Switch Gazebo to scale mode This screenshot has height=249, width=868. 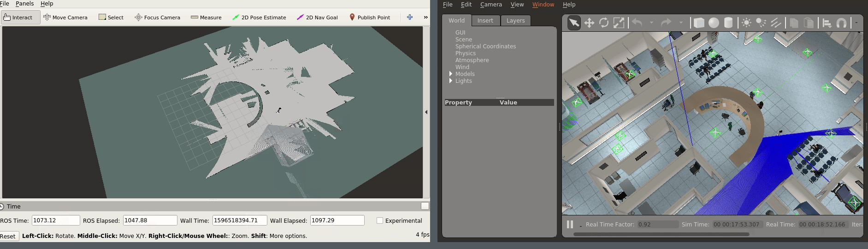619,23
